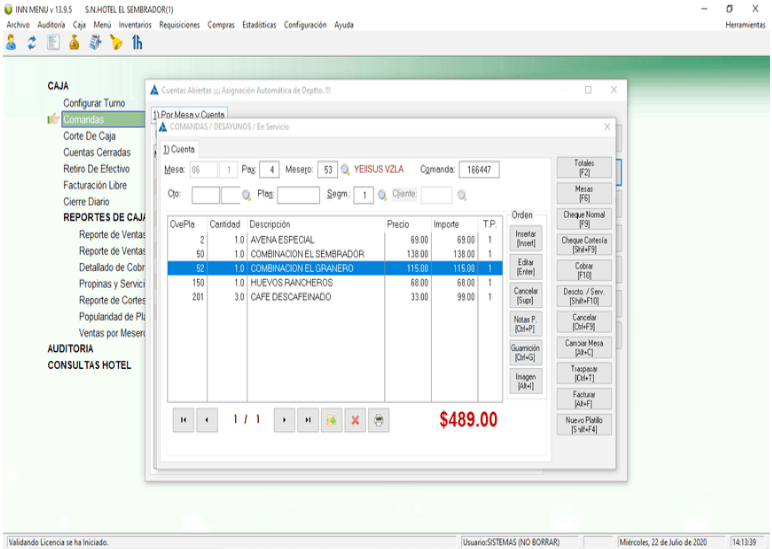772x549 pixels.
Task: Click the magnifier icon next to Mesero field
Action: point(346,170)
